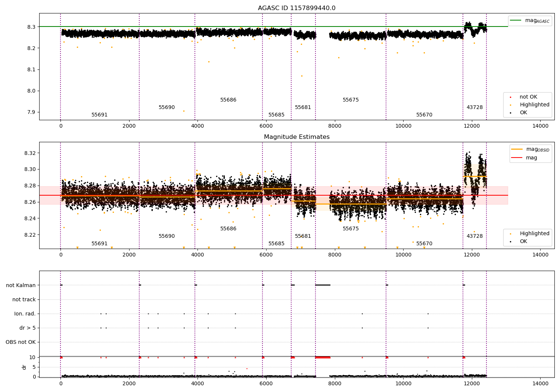The image size is (560, 392).
Task: Click the "not track" row label
Action: tap(24, 300)
